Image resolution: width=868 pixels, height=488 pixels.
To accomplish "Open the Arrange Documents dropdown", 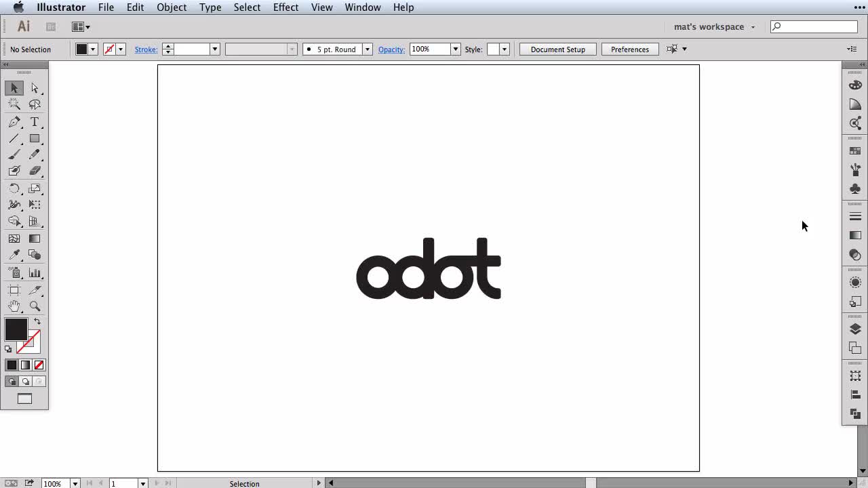I will 81,27.
